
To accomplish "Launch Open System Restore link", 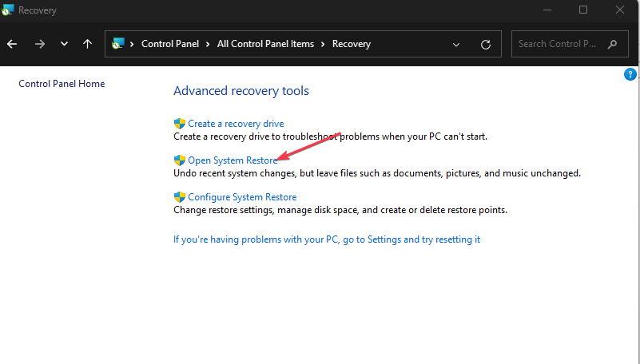I will 233,160.
